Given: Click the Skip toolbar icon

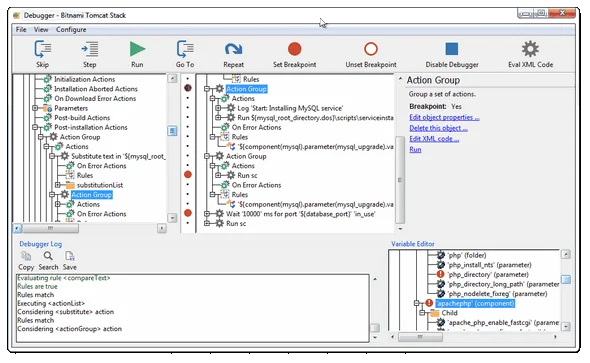Looking at the screenshot, I should [x=43, y=49].
